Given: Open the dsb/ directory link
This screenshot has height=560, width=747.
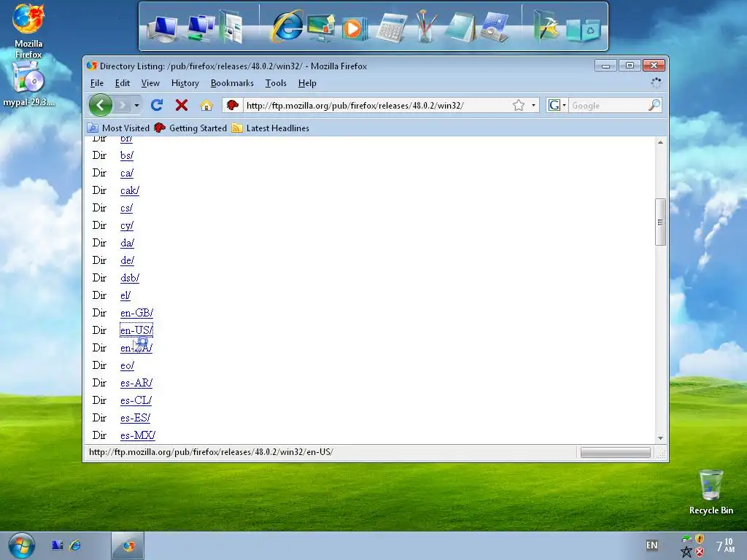Looking at the screenshot, I should [130, 278].
